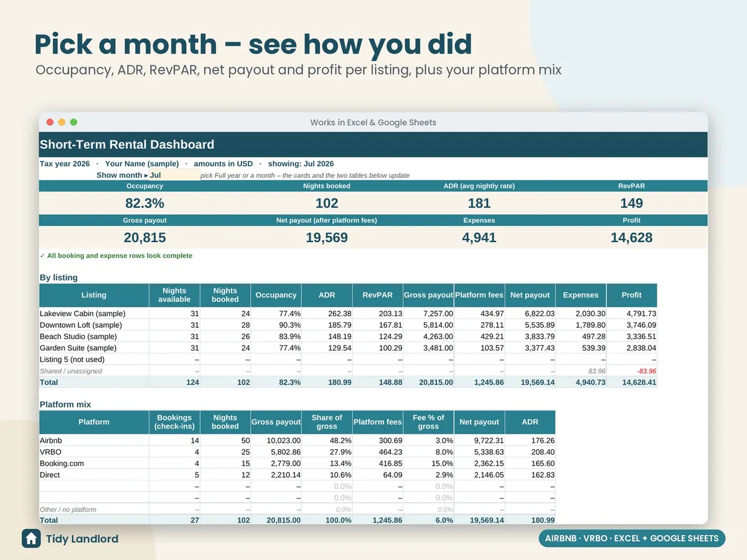The height and width of the screenshot is (560, 747).
Task: Click the Platform mix total bookings 27
Action: pos(195,520)
